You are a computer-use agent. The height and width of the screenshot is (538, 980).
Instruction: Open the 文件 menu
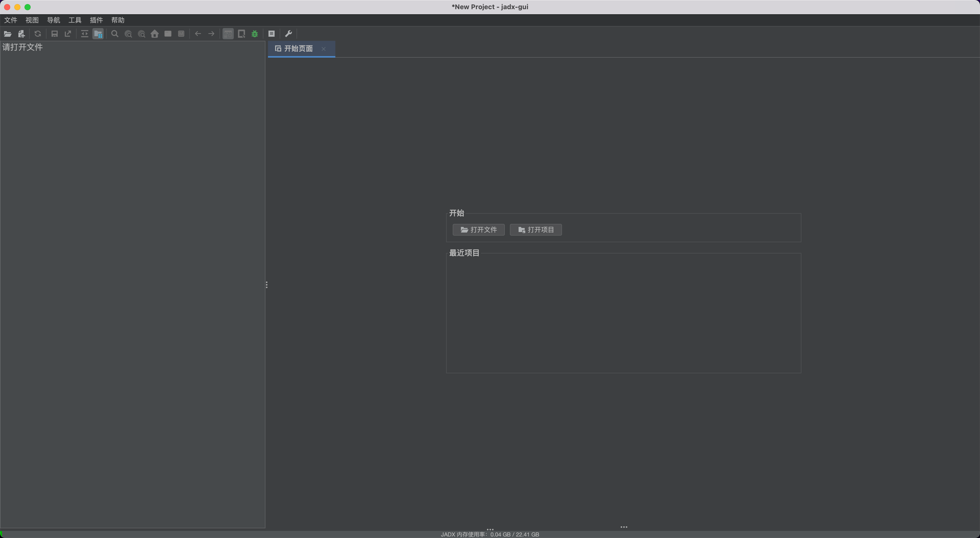click(x=11, y=20)
